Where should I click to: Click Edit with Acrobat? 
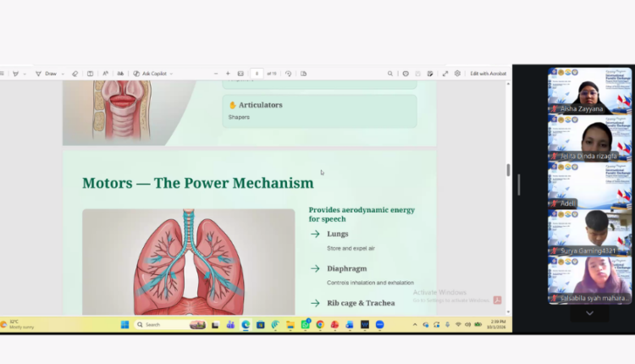tap(488, 74)
